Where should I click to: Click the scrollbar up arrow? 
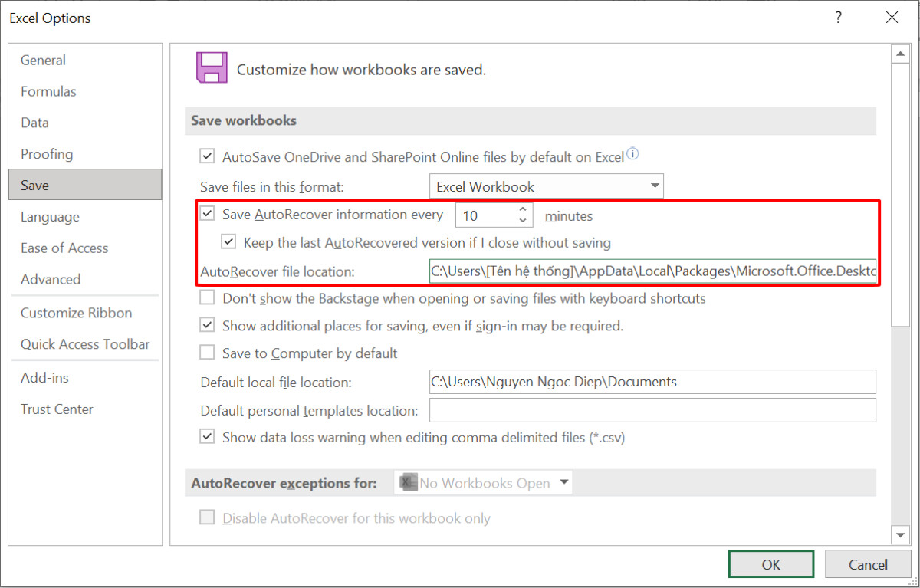[899, 54]
